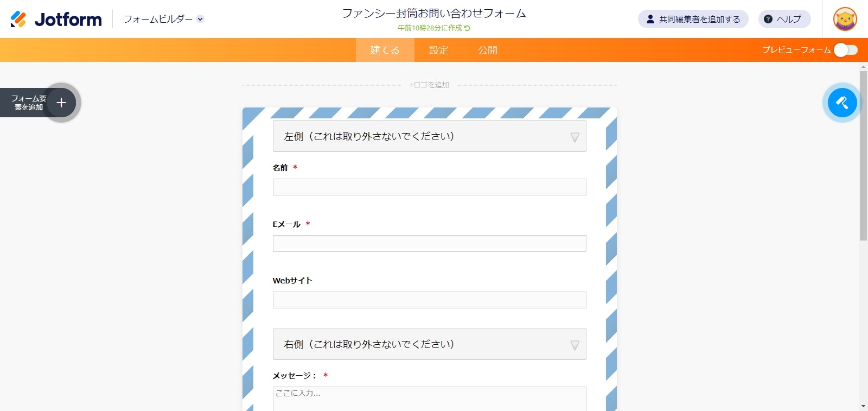The width and height of the screenshot is (868, 411).
Task: Click the 名前 input field
Action: [429, 187]
